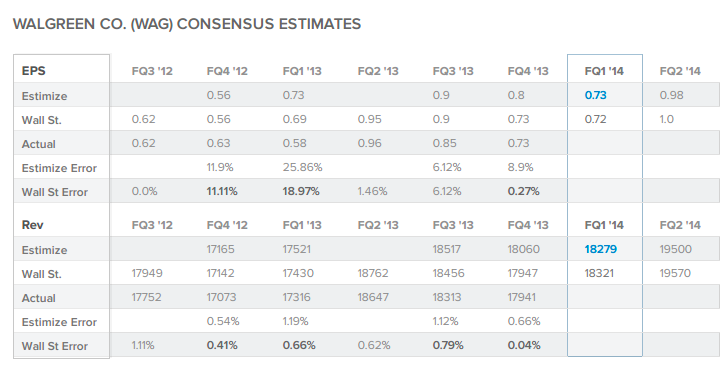Click the Wall St. 19570 revenue estimate
724x372 pixels.
675,273
